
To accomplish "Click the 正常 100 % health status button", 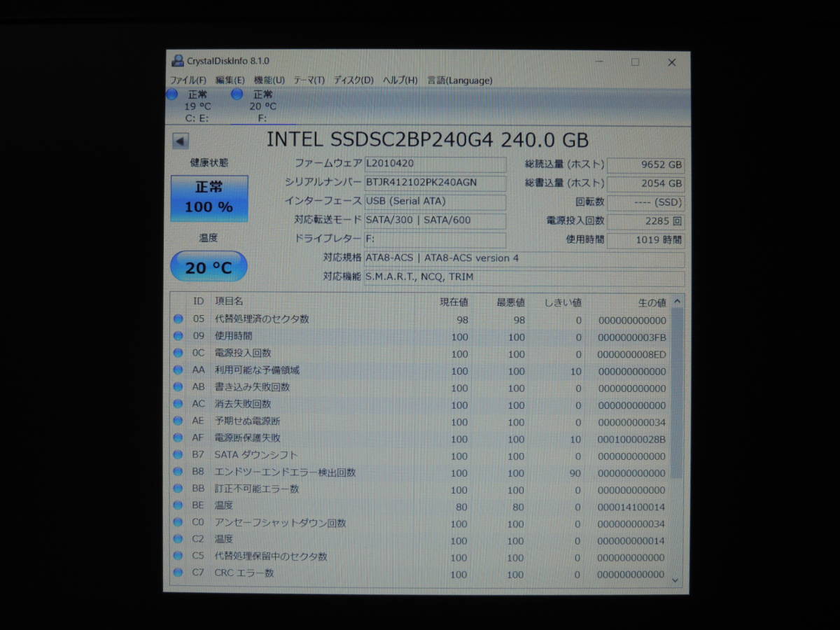I will [x=209, y=198].
